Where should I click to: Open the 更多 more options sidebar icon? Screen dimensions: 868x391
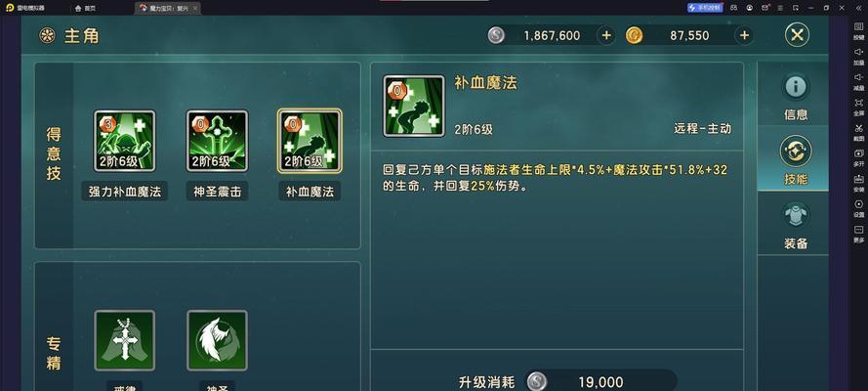(x=858, y=233)
